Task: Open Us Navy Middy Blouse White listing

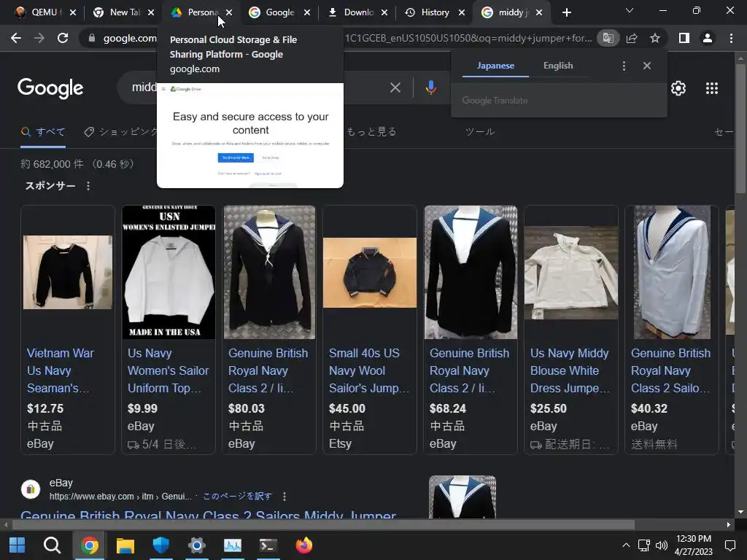Action: (x=570, y=370)
